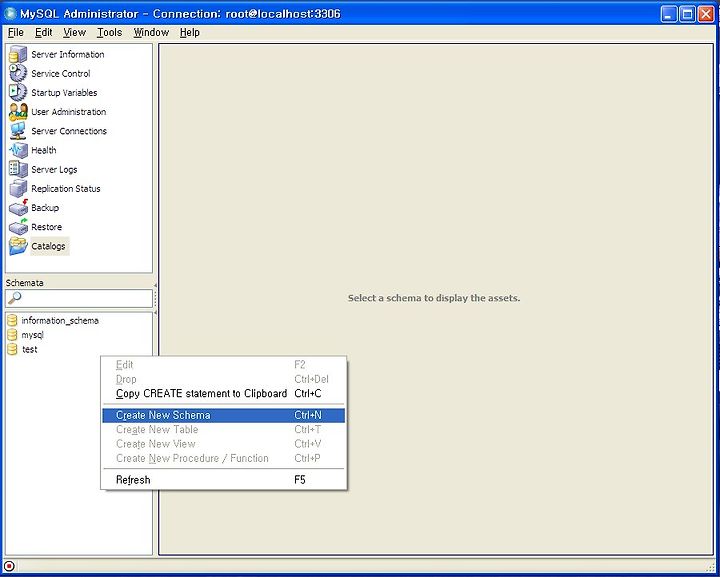Select the Catalogs folder icon
The height and width of the screenshot is (577, 720).
[18, 246]
